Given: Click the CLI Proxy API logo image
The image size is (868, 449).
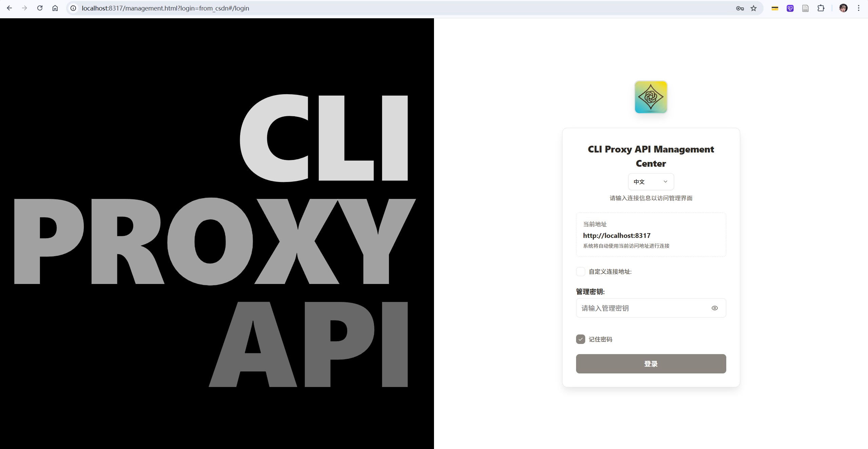Looking at the screenshot, I should tap(651, 97).
